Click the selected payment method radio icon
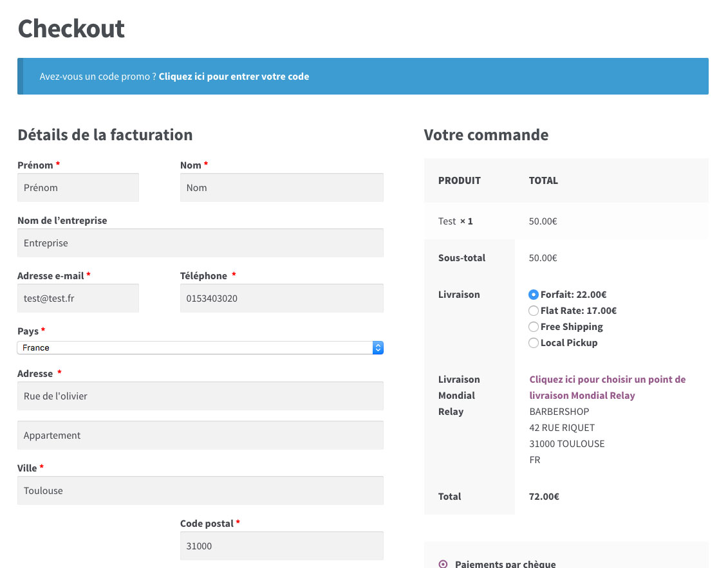This screenshot has width=728, height=568. coord(442,562)
